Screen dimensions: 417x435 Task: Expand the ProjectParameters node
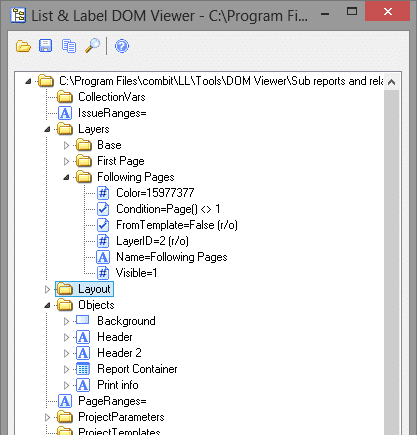[x=47, y=417]
